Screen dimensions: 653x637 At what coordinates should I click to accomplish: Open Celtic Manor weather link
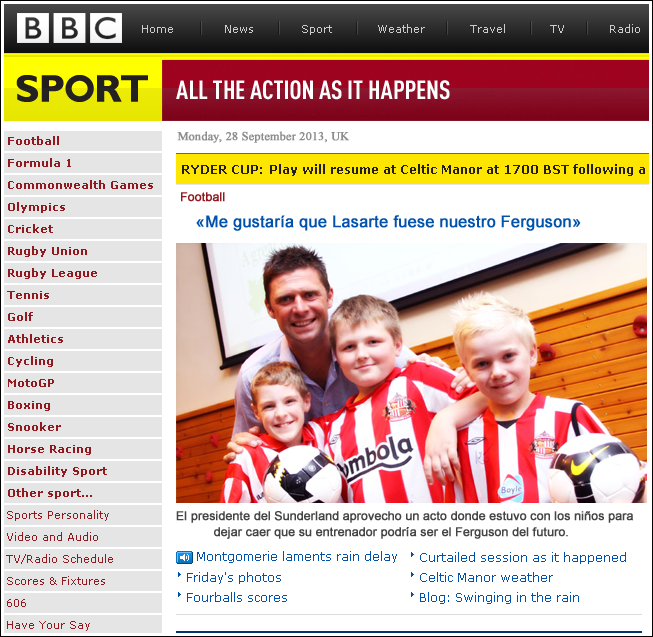486,577
